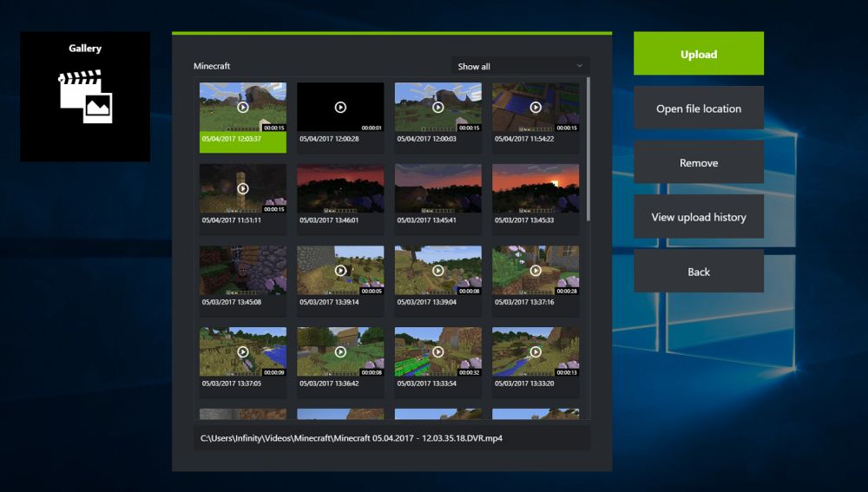Screen dimensions: 868x492
Task: Play the 28-second clip from 05/03/2017 13:37:16
Action: coord(536,270)
